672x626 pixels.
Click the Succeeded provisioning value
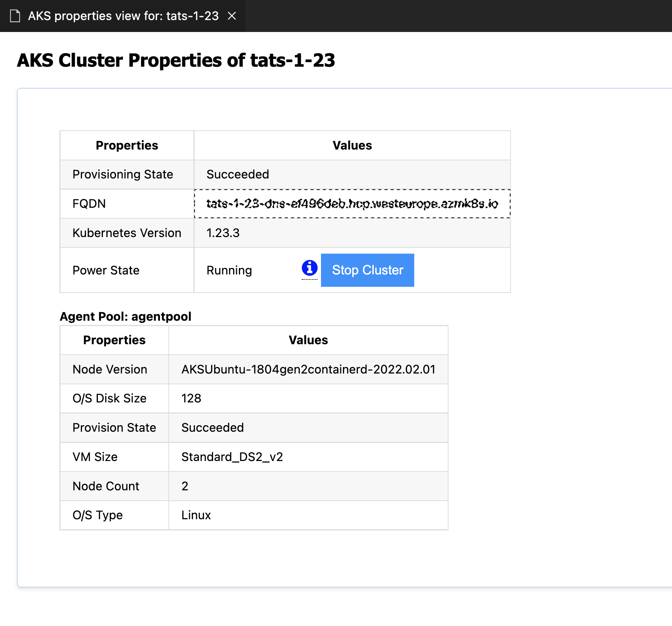point(238,174)
